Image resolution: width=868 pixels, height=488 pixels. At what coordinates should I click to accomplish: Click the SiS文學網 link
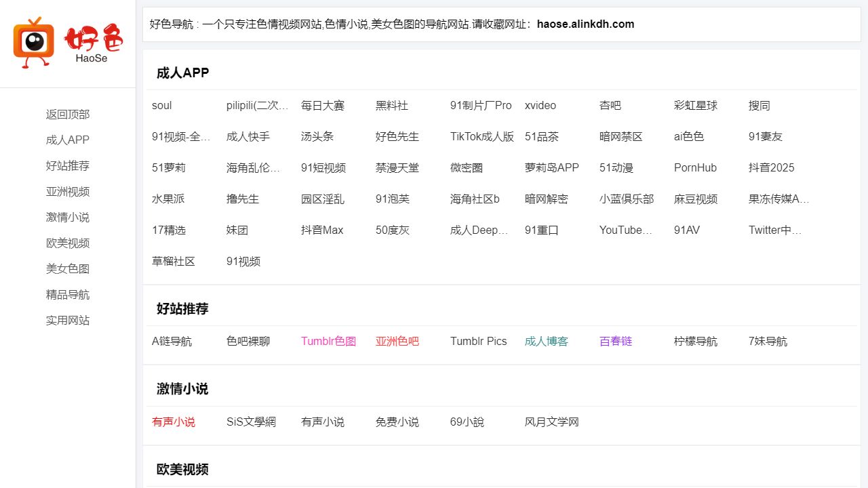(x=252, y=422)
